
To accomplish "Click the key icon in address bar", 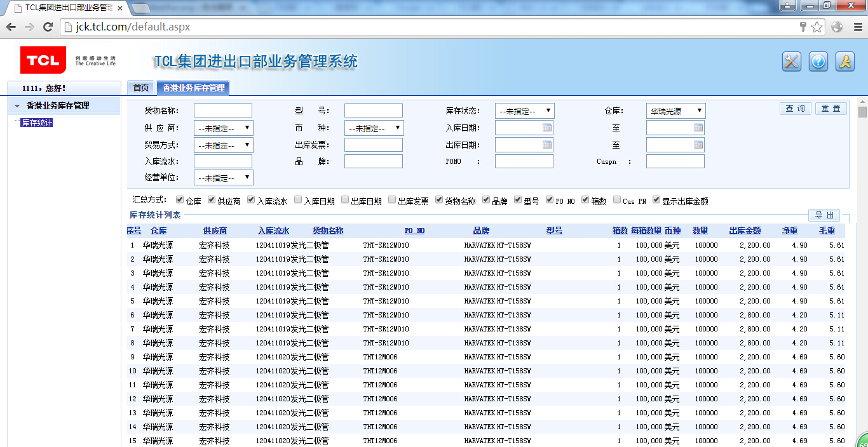I will pos(803,27).
